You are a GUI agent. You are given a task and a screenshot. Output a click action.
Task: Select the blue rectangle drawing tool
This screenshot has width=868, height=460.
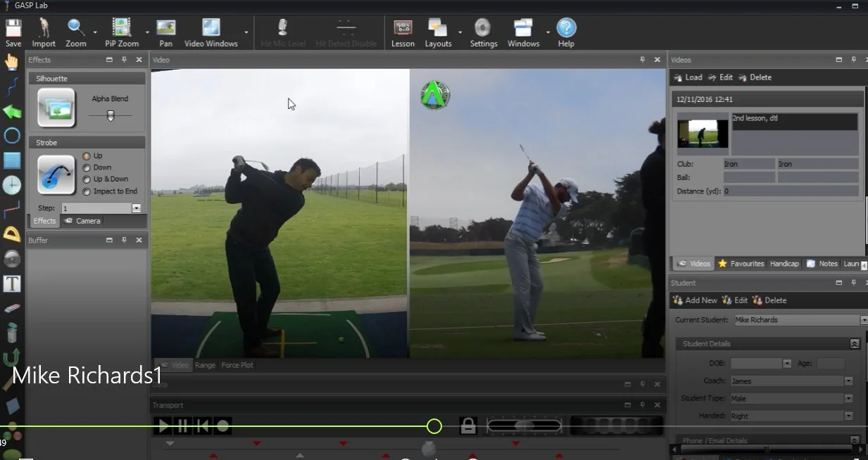[12, 160]
